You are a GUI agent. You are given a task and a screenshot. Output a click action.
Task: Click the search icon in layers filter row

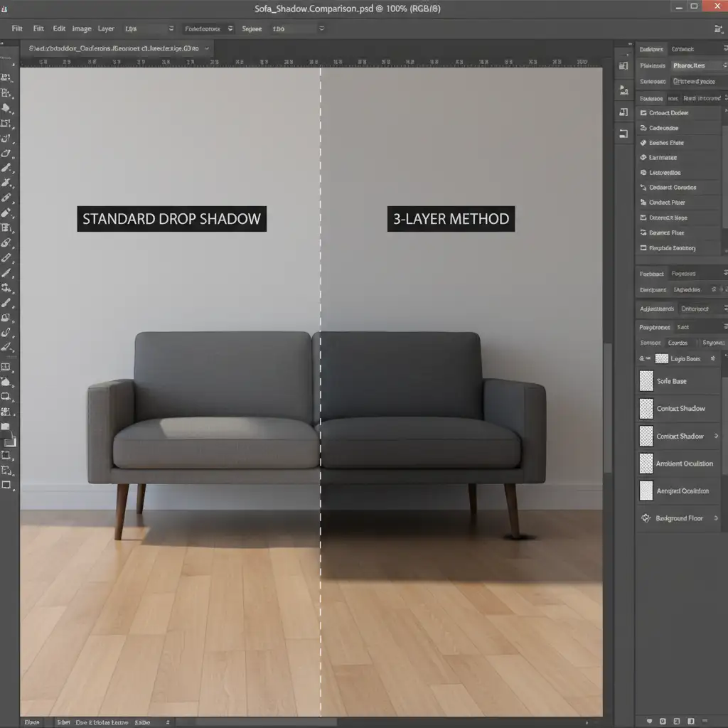641,359
